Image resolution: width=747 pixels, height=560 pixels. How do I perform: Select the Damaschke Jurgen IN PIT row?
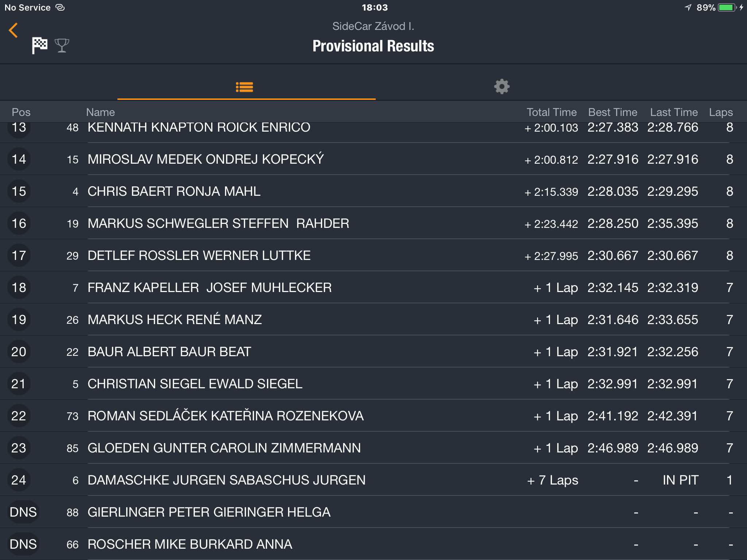pos(373,480)
